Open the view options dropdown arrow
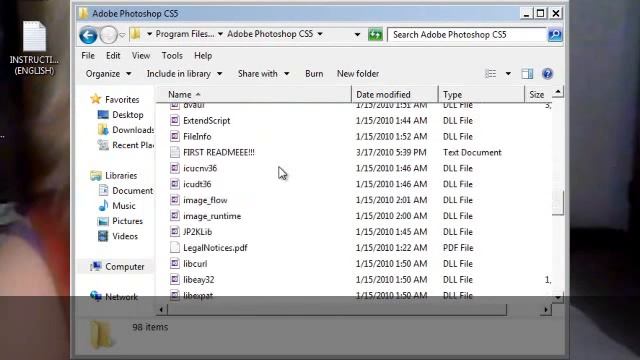Screen dimensions: 640x360 [508, 74]
